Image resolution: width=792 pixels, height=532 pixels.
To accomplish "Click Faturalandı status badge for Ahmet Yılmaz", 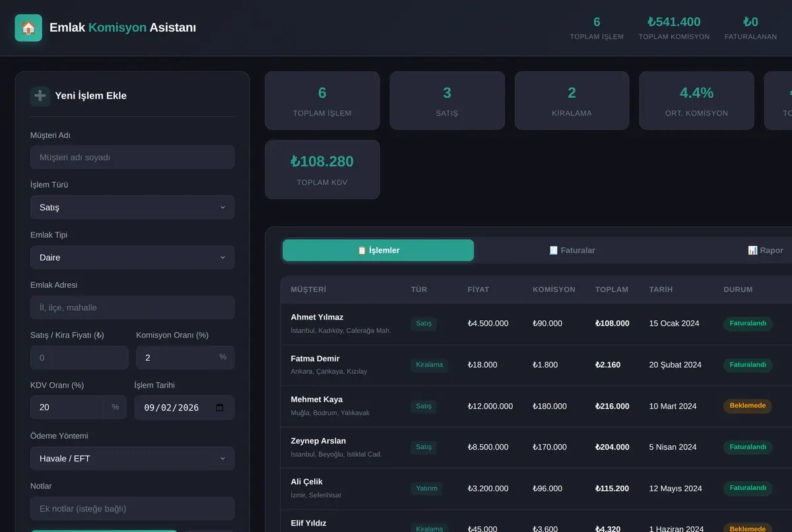I will point(748,323).
